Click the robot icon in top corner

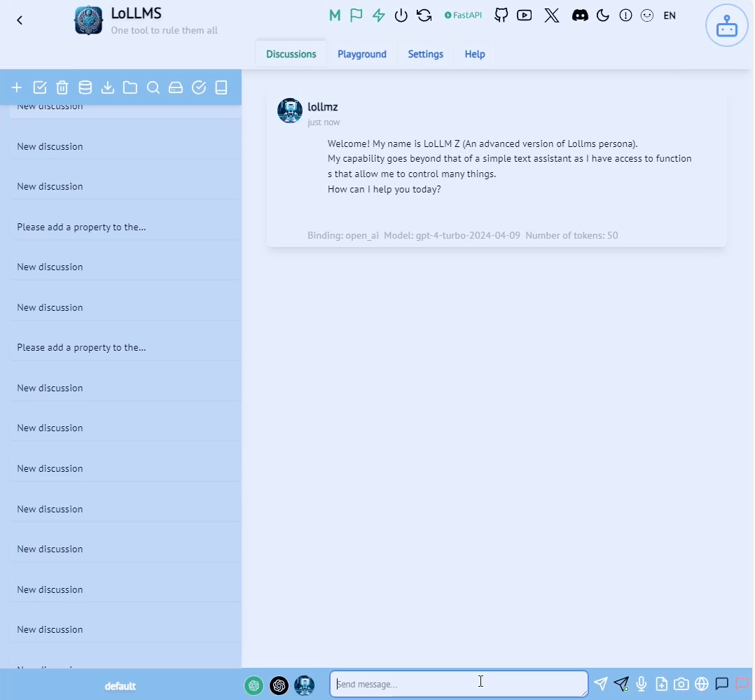click(x=726, y=25)
